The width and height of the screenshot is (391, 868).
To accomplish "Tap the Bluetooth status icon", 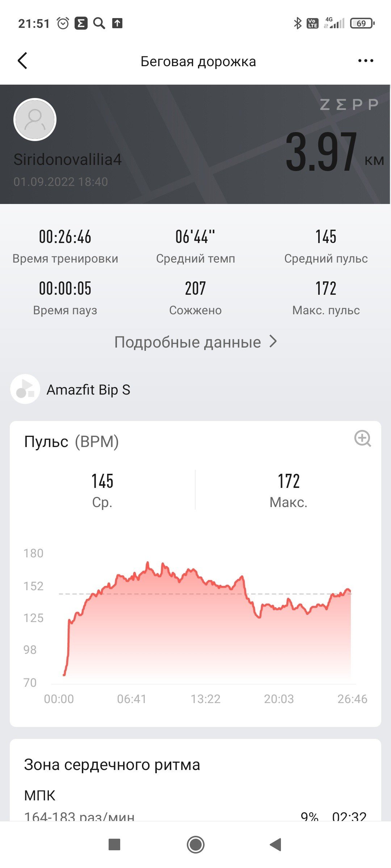I will 298,24.
